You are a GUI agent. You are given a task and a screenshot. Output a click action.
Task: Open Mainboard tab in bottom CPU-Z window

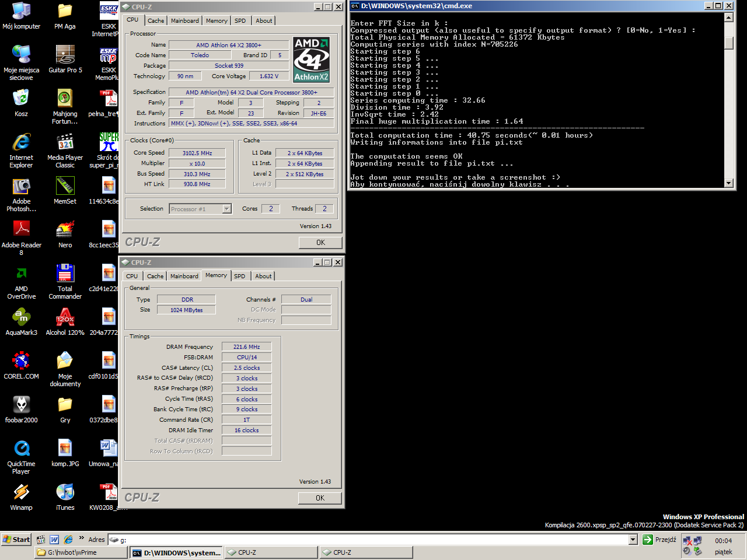[x=184, y=276]
